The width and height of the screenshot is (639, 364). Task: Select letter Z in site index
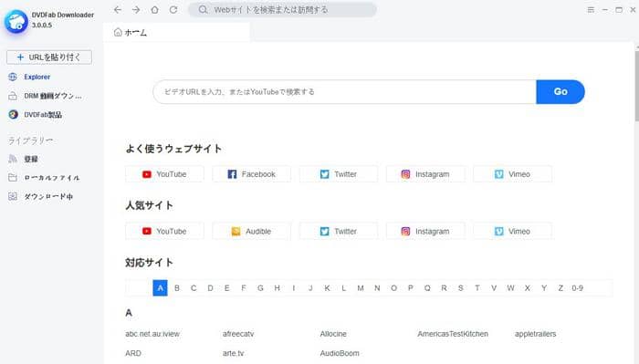560,288
